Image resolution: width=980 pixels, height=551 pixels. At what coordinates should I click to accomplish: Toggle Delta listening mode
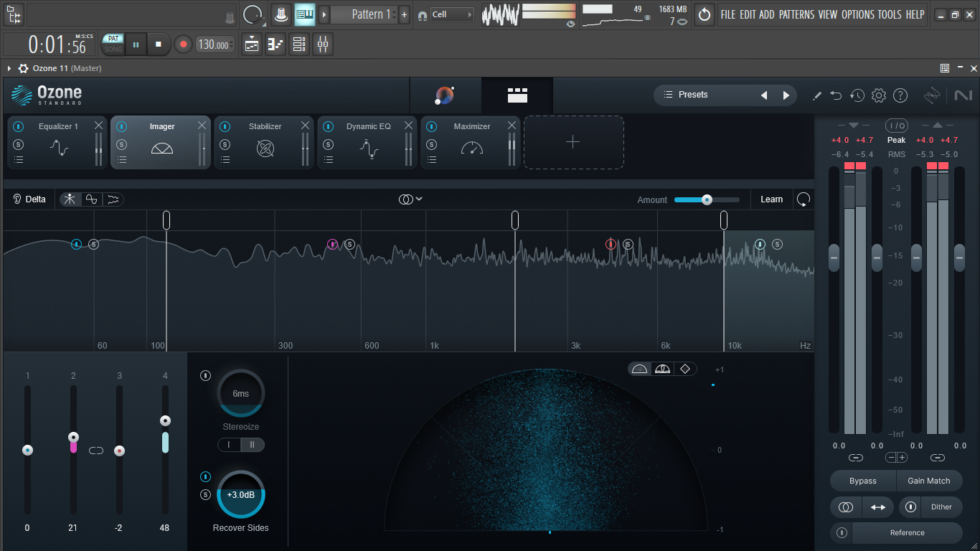coord(29,199)
